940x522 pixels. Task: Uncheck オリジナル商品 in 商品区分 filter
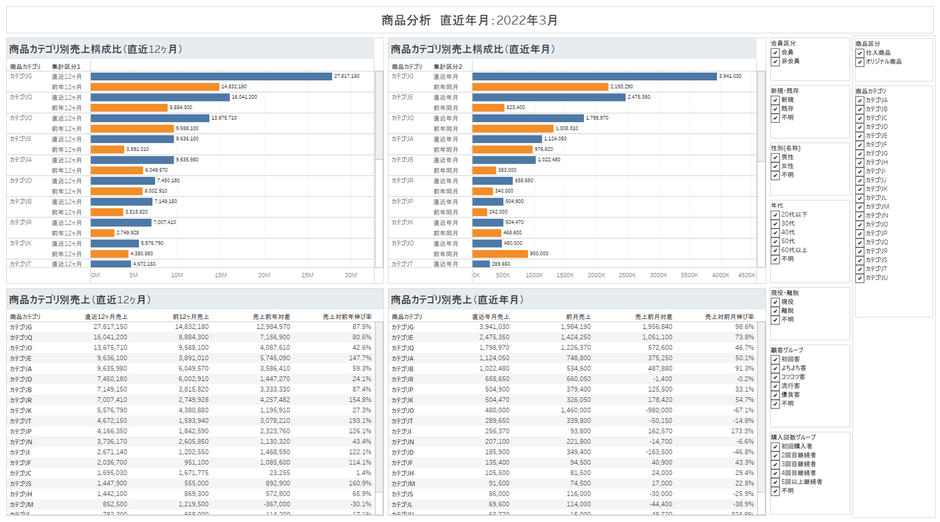(x=860, y=61)
